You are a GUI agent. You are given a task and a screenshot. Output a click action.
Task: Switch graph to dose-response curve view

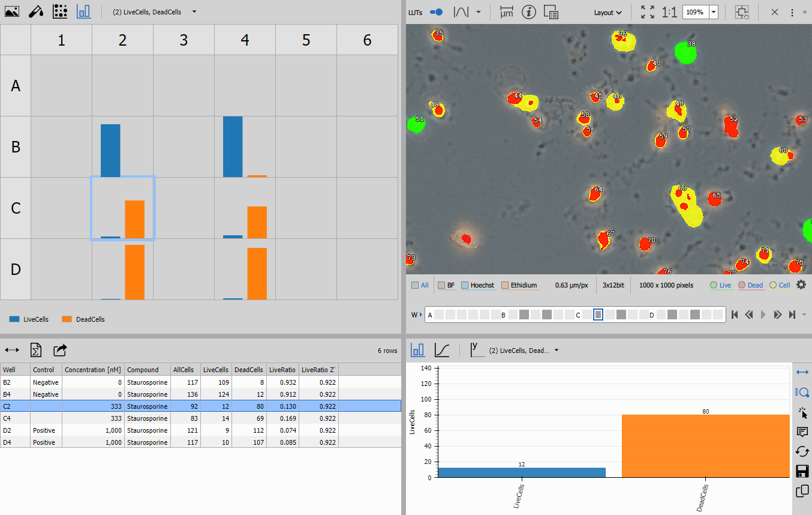point(442,350)
